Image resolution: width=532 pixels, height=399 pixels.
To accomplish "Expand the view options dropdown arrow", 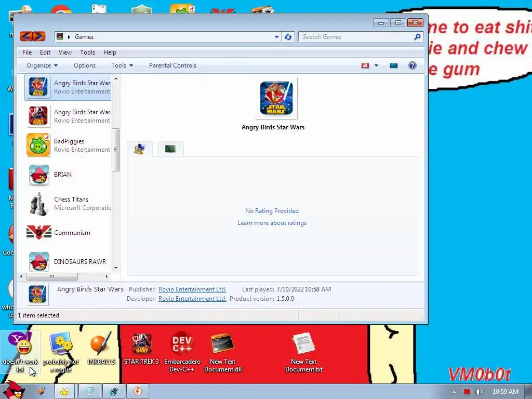I will click(x=376, y=65).
